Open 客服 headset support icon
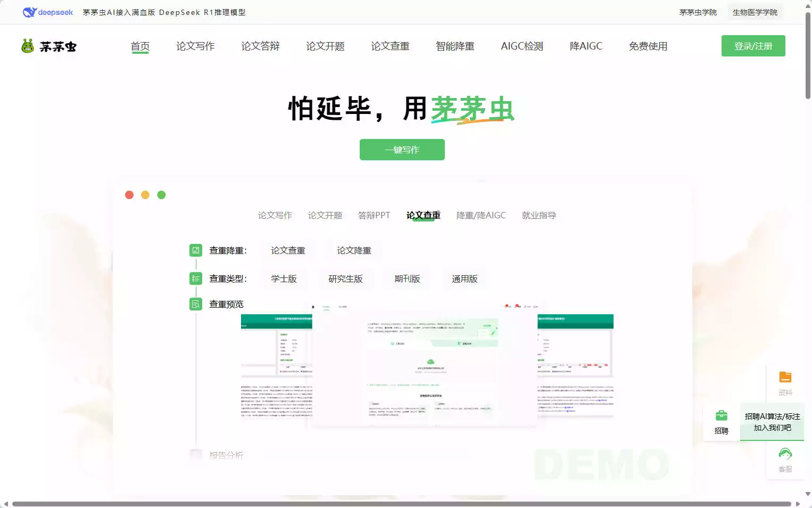 click(x=785, y=454)
